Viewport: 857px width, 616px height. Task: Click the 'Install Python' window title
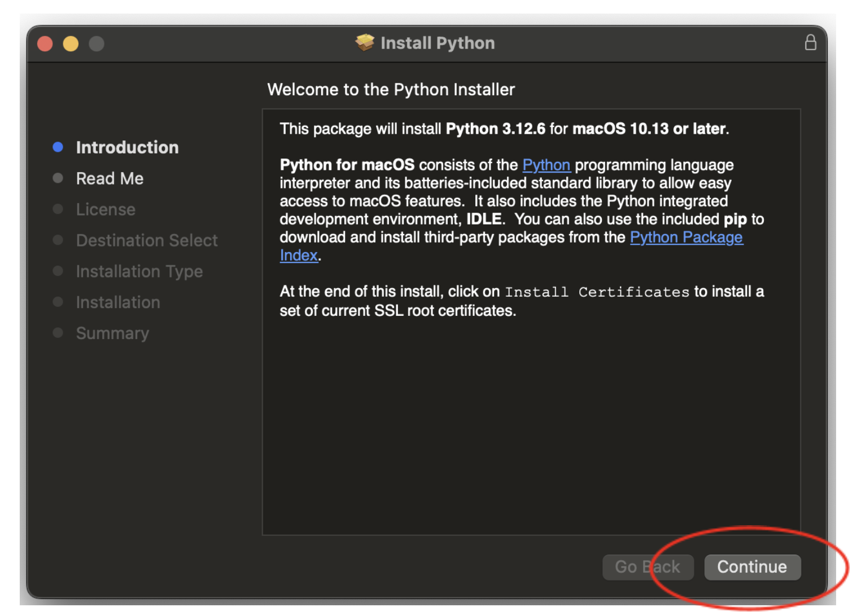click(438, 43)
